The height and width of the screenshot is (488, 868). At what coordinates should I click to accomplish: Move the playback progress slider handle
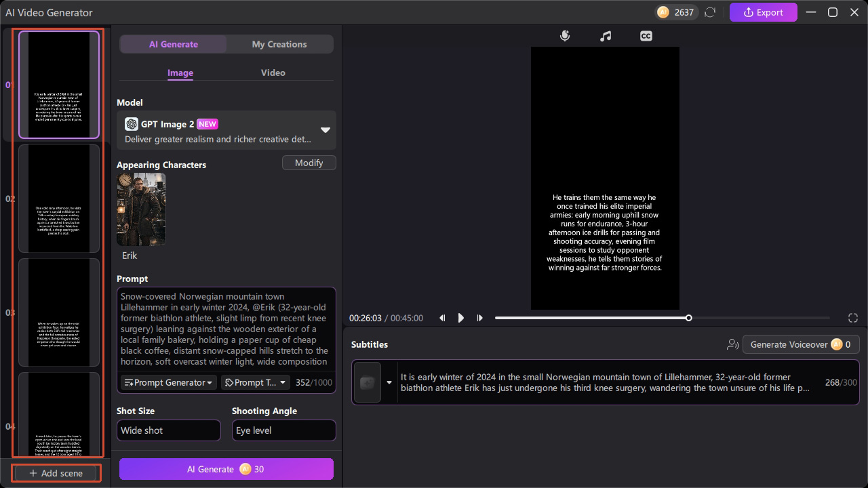tap(689, 318)
